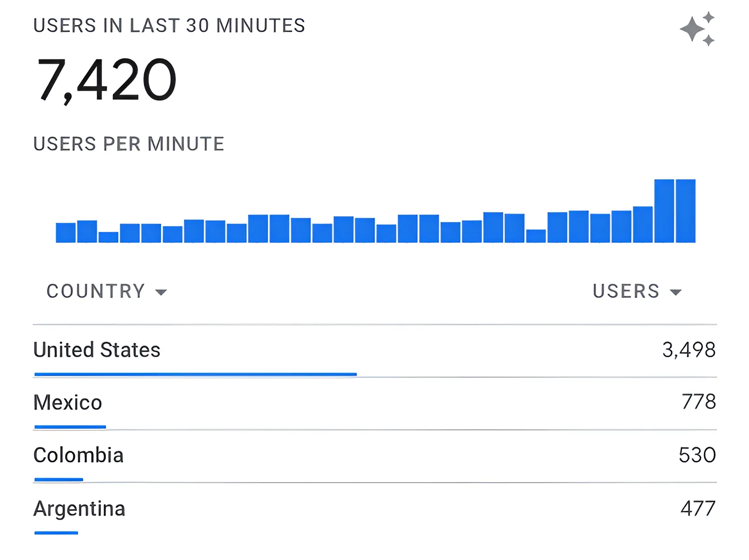
Task: Click the 477 users value
Action: tap(698, 508)
